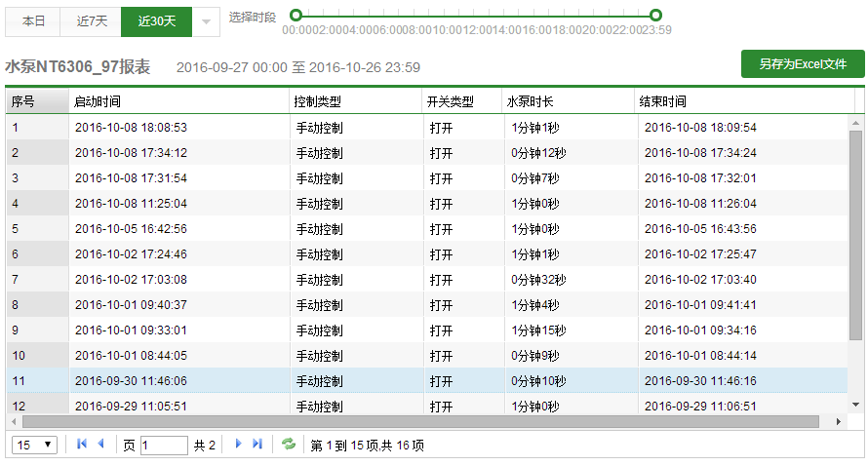This screenshot has width=868, height=466.
Task: Click the 另存为Excel文件 button
Action: click(803, 64)
